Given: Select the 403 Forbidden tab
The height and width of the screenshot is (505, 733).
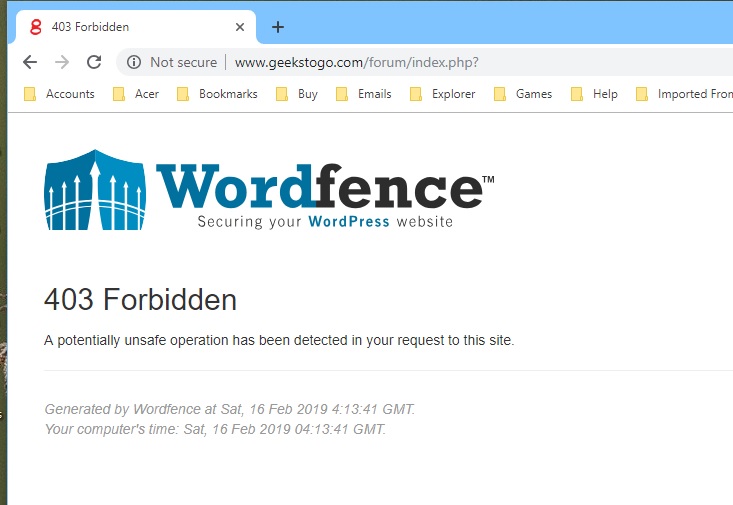Looking at the screenshot, I should 136,27.
